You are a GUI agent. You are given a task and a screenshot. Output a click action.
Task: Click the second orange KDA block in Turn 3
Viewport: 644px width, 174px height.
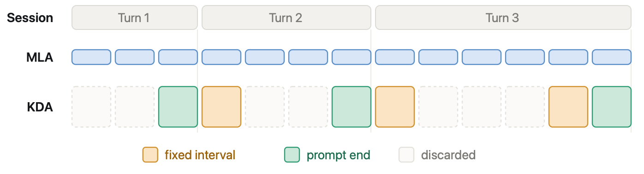point(568,107)
